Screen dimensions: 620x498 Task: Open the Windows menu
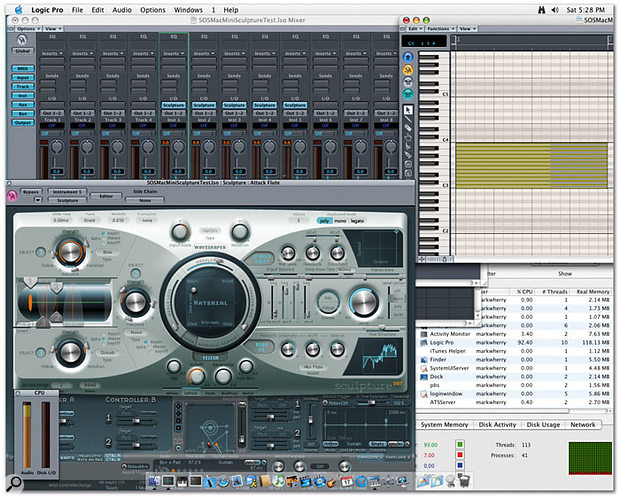188,10
